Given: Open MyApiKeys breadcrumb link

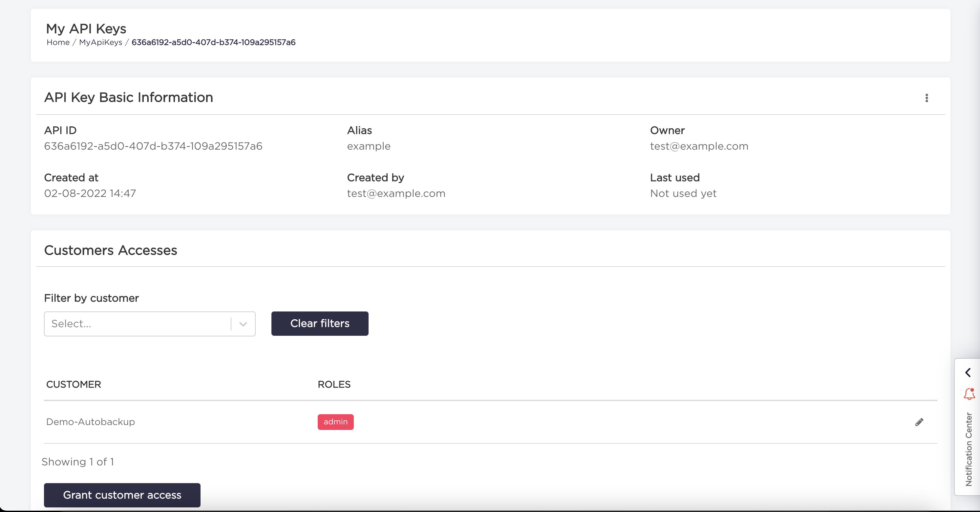Looking at the screenshot, I should pyautogui.click(x=100, y=43).
